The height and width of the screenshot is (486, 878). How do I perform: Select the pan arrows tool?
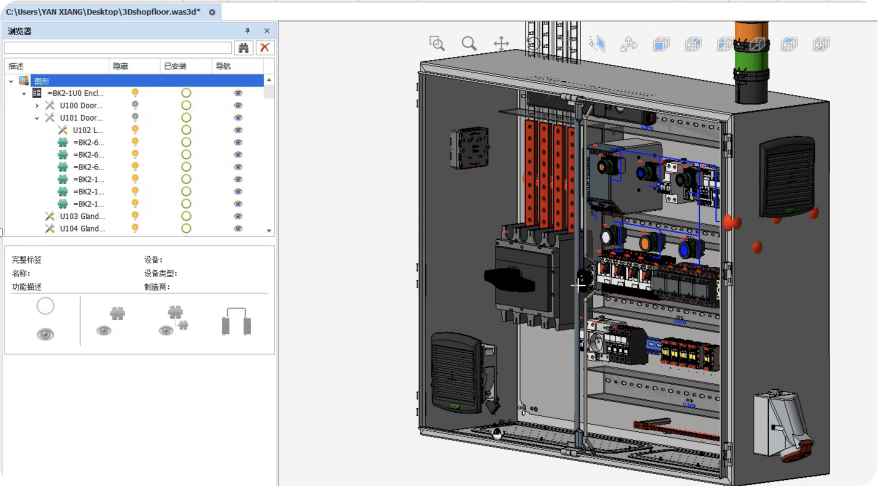click(501, 43)
